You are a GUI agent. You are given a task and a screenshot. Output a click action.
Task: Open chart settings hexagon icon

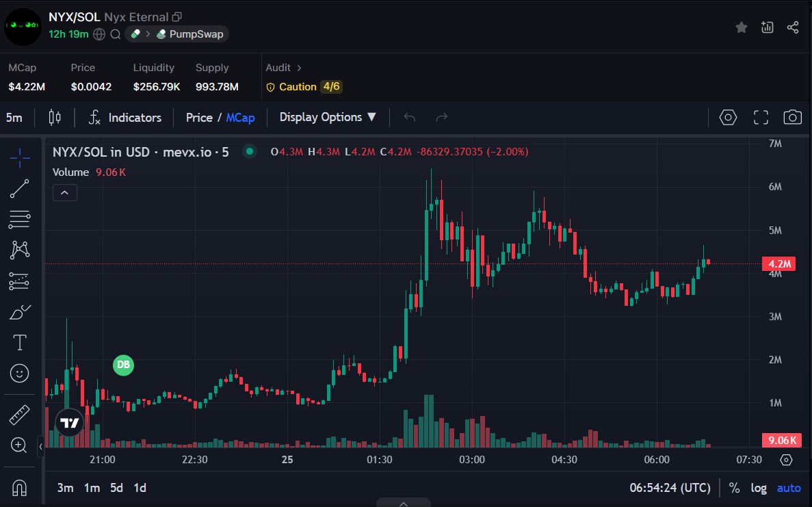[x=728, y=118]
